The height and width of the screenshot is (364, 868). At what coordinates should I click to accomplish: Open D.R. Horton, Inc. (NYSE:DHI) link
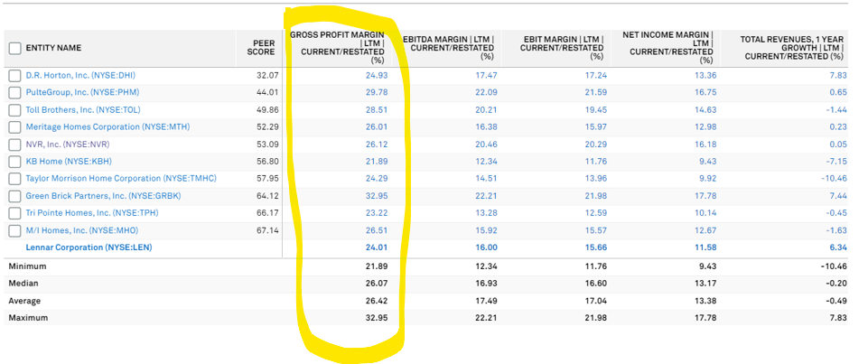tap(80, 75)
